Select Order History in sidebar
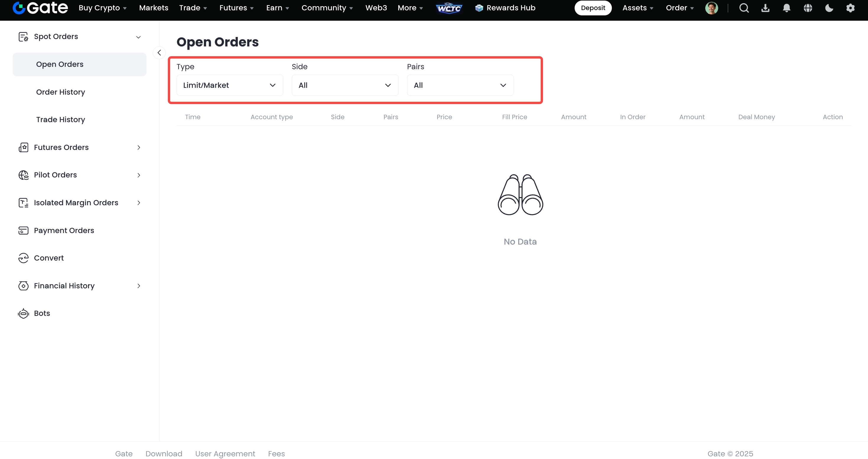 click(61, 92)
